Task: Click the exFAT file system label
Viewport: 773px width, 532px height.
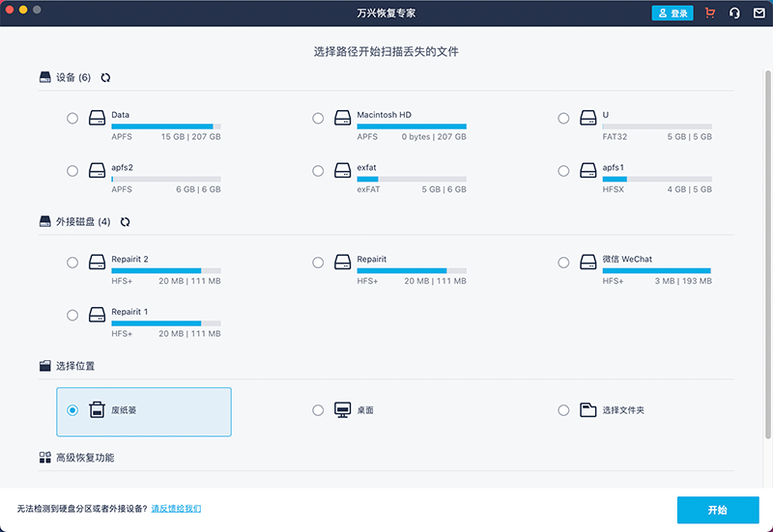Action: point(368,189)
